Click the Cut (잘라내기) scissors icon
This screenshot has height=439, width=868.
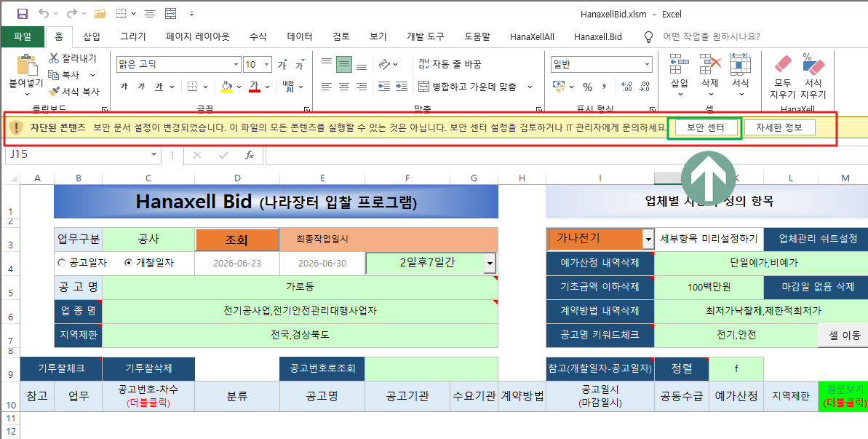[54, 58]
